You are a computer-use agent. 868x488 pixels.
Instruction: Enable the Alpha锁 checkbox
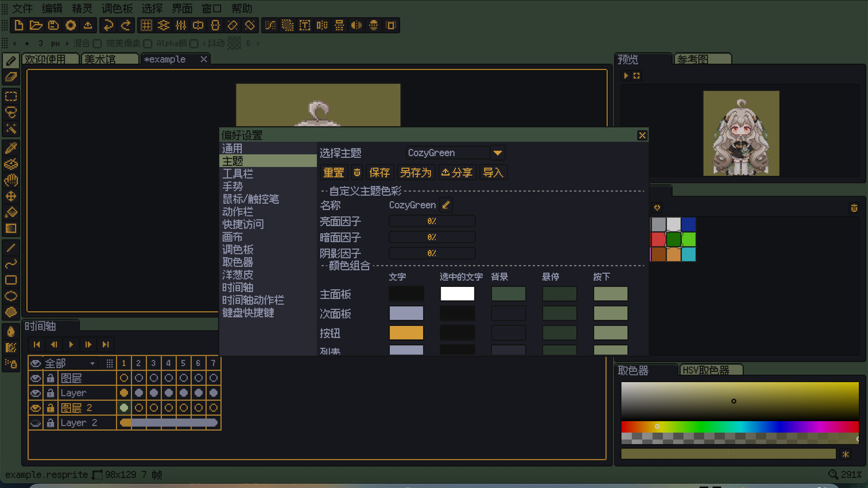(x=194, y=43)
